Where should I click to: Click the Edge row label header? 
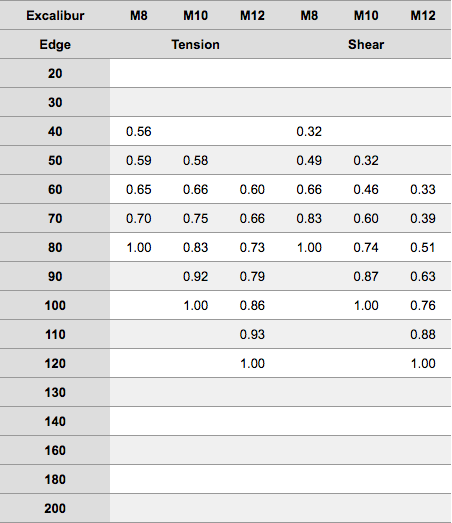(x=55, y=45)
